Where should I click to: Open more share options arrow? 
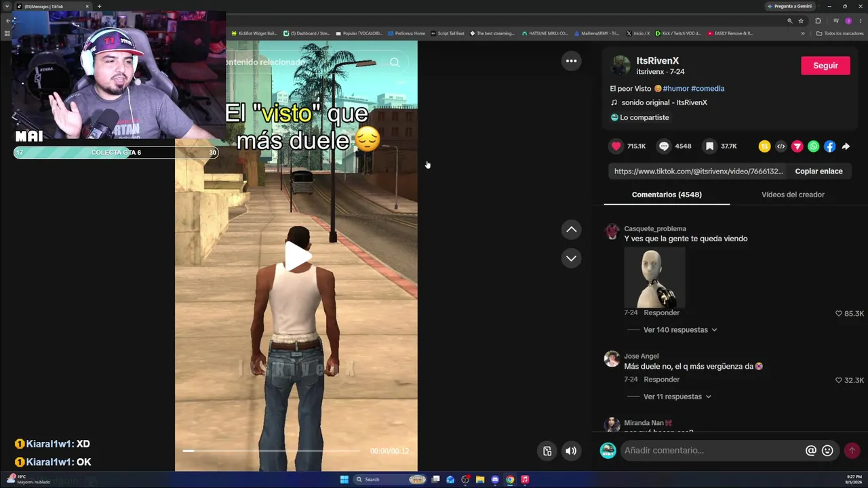846,146
